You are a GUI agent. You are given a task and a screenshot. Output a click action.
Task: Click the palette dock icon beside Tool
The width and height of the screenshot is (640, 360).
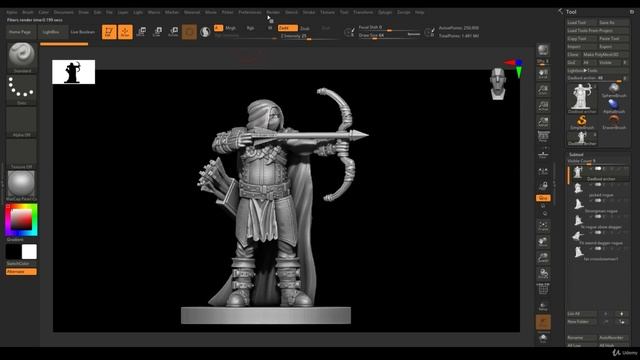(632, 12)
